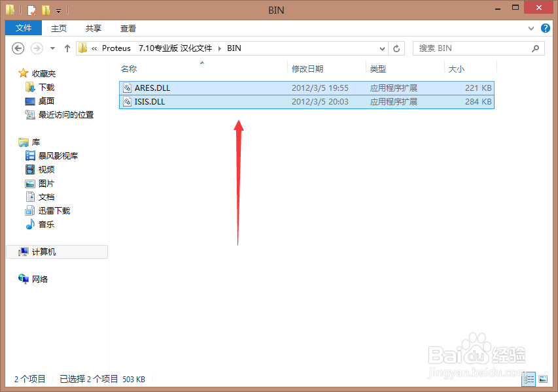Screen dimensions: 558x392
Task: Open the Customize Quick Access Toolbar dropdown
Action: pos(58,10)
